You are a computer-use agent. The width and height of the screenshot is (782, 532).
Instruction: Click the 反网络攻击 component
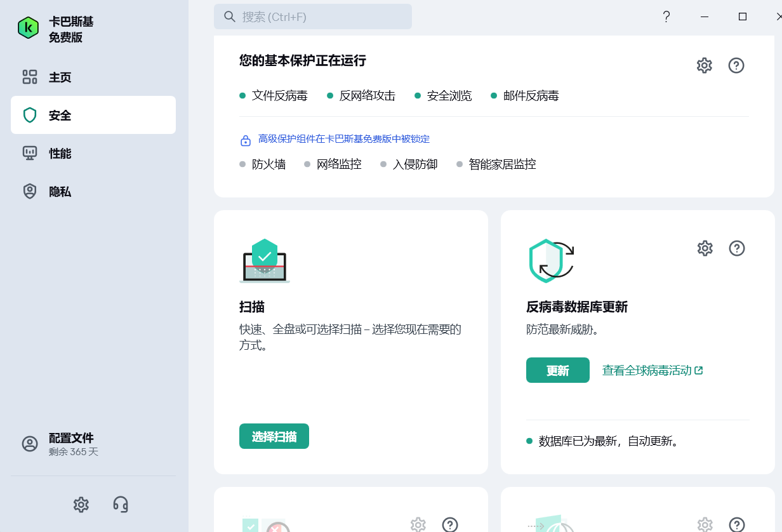tap(361, 96)
